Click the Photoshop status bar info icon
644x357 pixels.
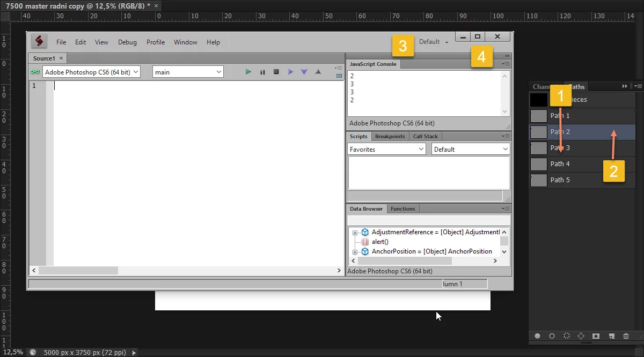click(x=32, y=352)
